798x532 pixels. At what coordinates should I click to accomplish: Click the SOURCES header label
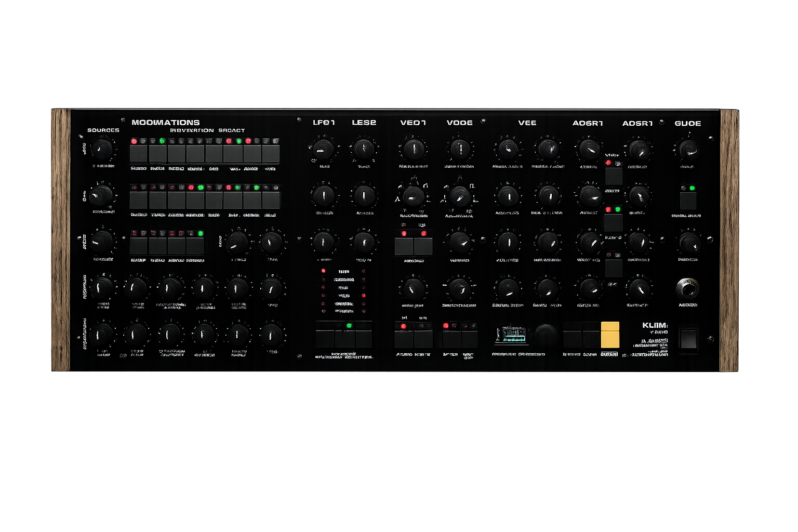tap(103, 130)
